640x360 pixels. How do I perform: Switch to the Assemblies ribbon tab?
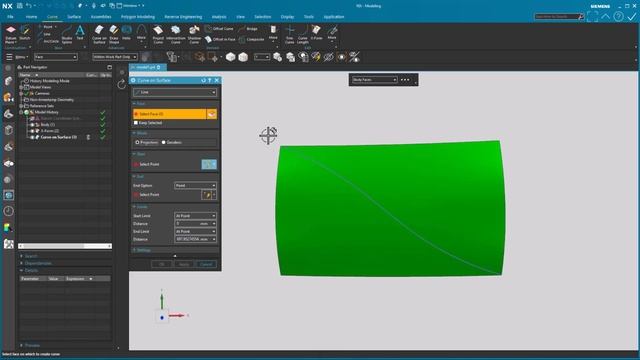pyautogui.click(x=101, y=17)
